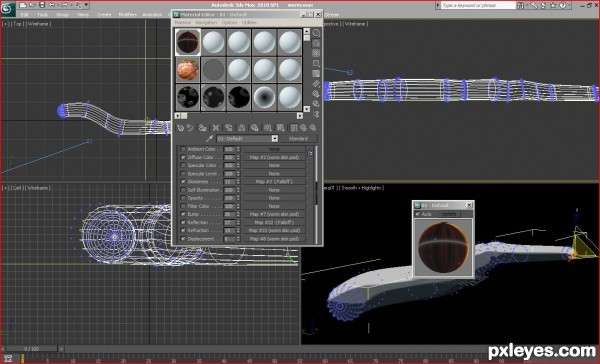The height and width of the screenshot is (364, 600).
Task: Open Material Editor Options icon on side toolbar
Action: pos(316,94)
